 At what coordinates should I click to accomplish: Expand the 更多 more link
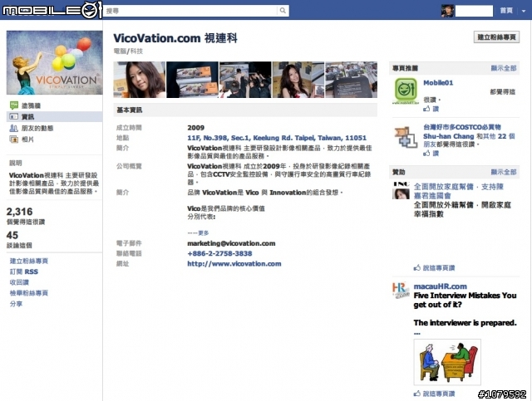204,232
